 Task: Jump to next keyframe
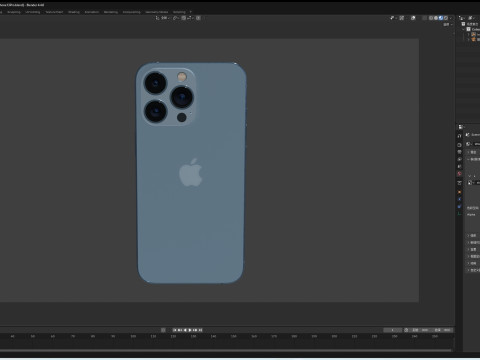[195, 330]
